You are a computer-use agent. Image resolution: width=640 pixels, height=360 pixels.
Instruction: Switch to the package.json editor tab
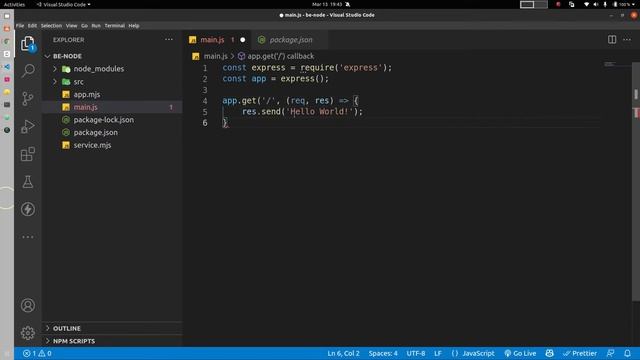point(290,40)
